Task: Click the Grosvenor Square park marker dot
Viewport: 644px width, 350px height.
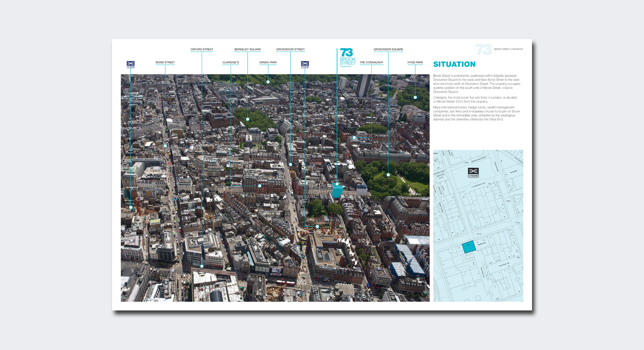Action: coord(388,175)
